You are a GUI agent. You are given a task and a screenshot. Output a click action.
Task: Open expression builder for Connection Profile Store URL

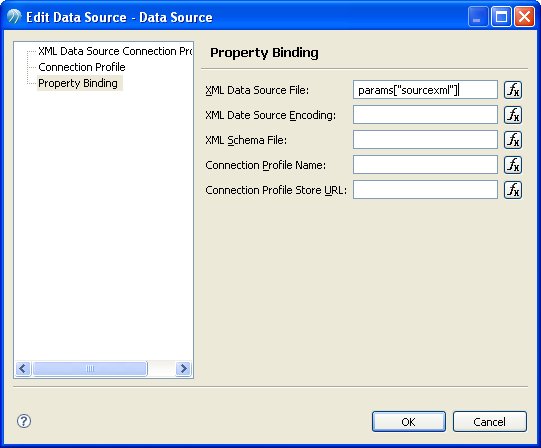coord(513,190)
